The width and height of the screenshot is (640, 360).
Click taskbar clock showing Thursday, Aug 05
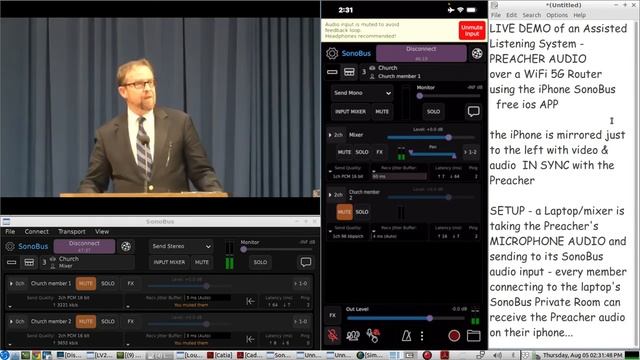click(x=582, y=356)
